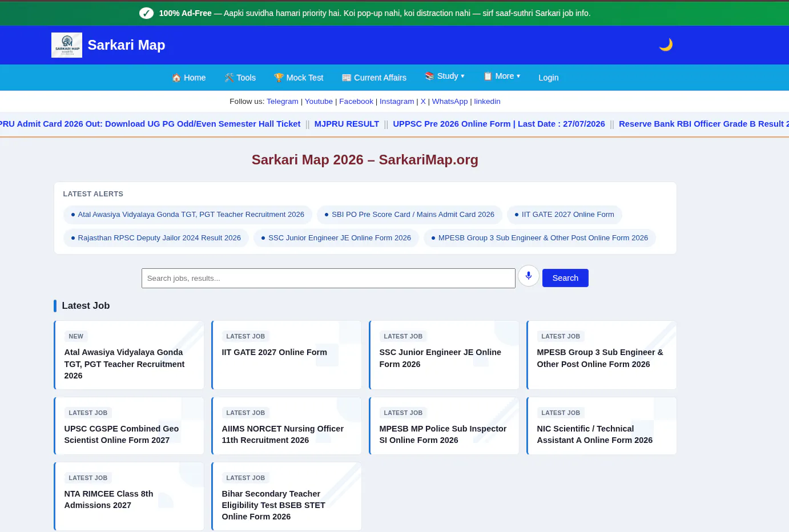Open the Home menu item
This screenshot has height=532, width=789.
coord(189,78)
